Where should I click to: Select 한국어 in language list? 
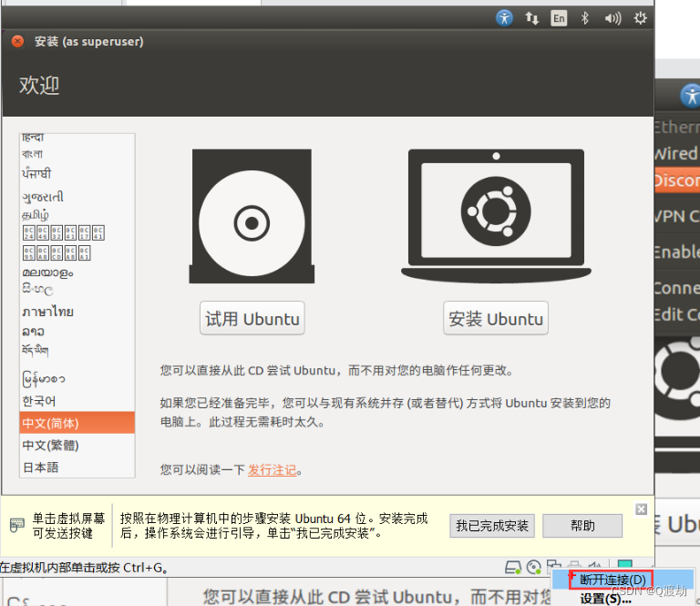(x=77, y=401)
